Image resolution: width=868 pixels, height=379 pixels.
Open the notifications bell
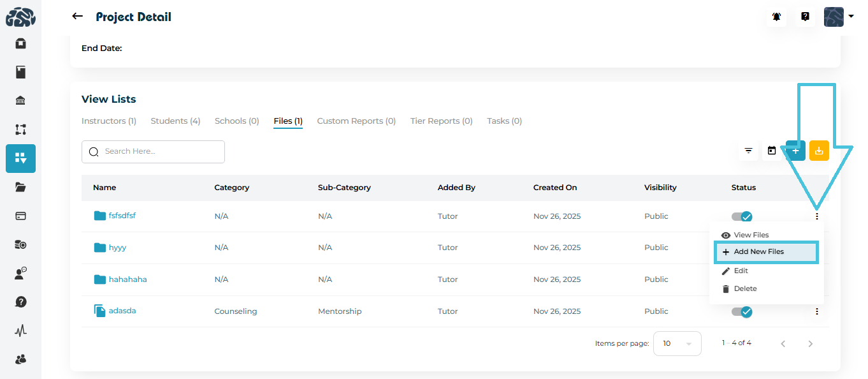click(776, 17)
